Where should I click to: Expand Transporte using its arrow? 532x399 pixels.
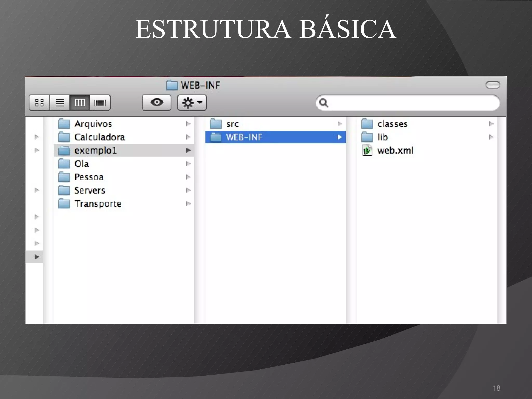coord(188,204)
